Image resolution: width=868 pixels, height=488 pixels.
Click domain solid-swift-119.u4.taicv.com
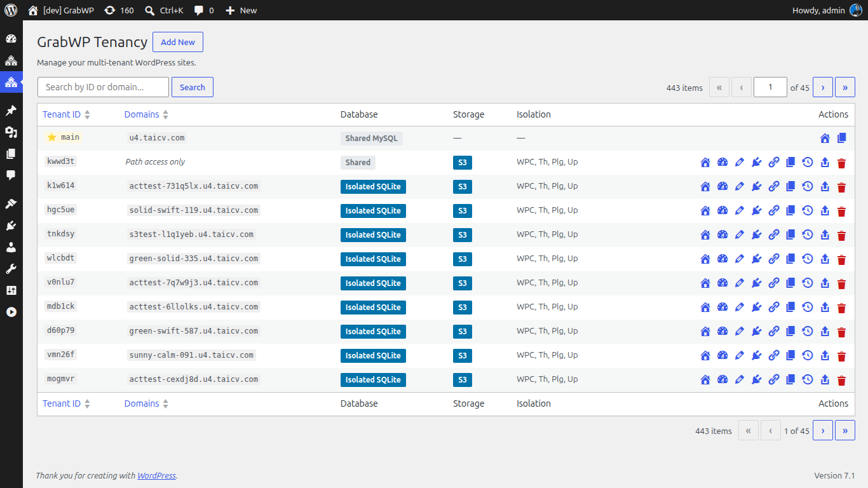coord(194,210)
